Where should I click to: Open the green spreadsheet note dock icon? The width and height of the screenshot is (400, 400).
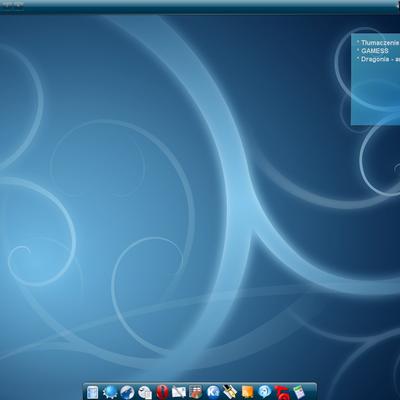pos(299,392)
